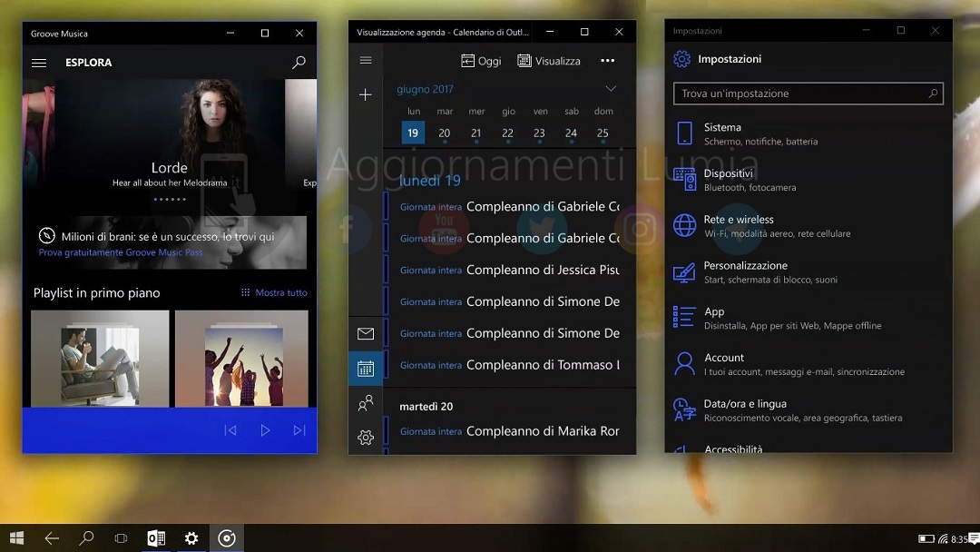Open Personalizzazione settings category

(x=808, y=272)
